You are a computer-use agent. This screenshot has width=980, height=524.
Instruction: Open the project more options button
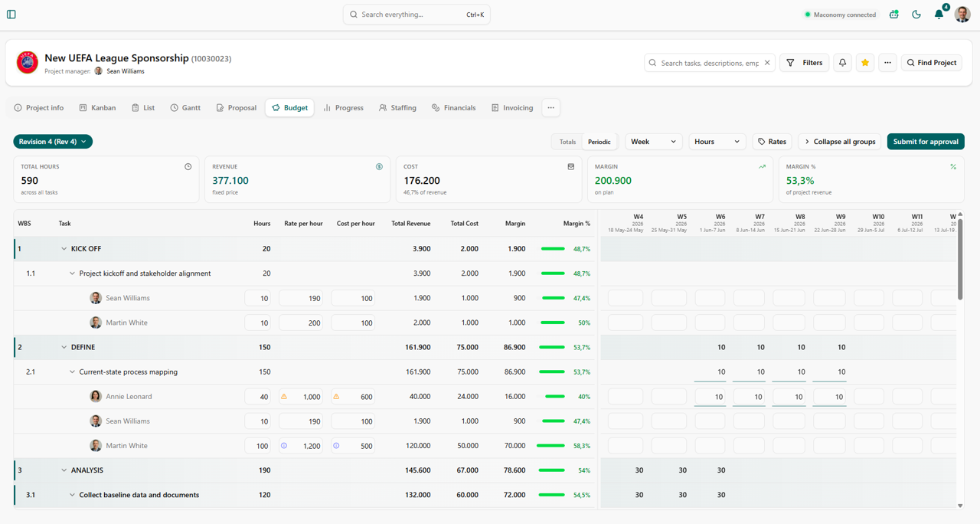click(x=887, y=63)
